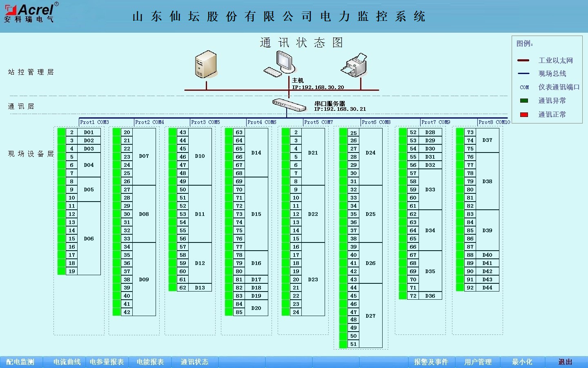Click the Prot7 COM9 port label
This screenshot has height=368, width=588.
(436, 122)
